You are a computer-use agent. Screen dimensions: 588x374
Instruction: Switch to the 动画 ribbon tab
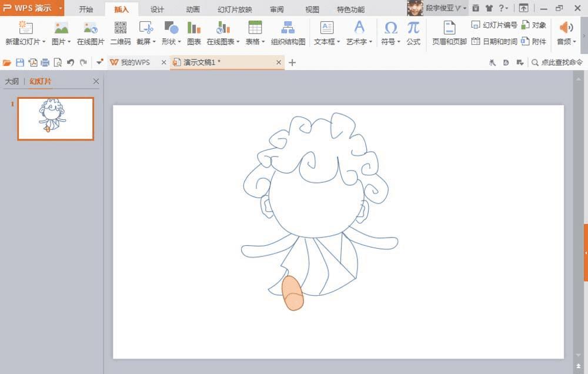click(193, 9)
